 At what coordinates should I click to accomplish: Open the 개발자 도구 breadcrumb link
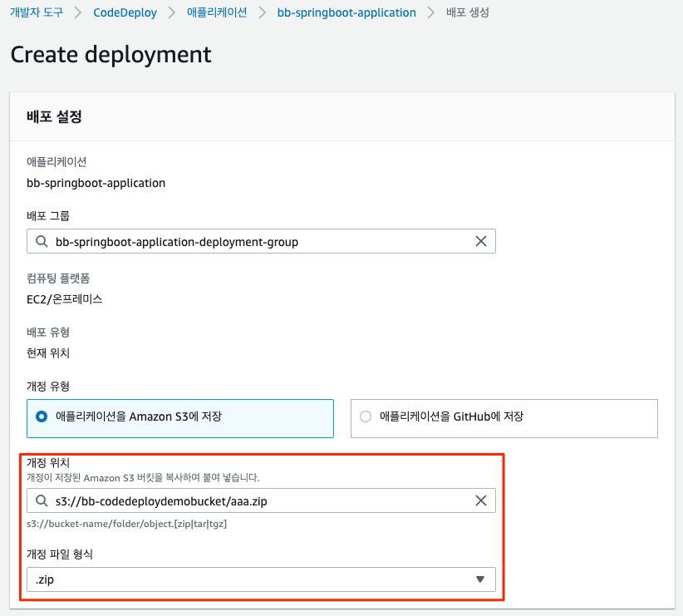[x=37, y=12]
